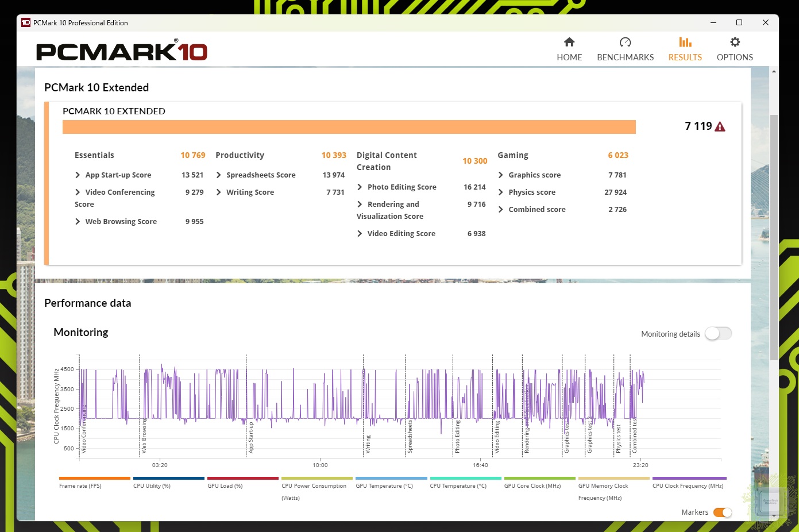The height and width of the screenshot is (532, 799).
Task: Click the overall score 7 119
Action: [698, 126]
